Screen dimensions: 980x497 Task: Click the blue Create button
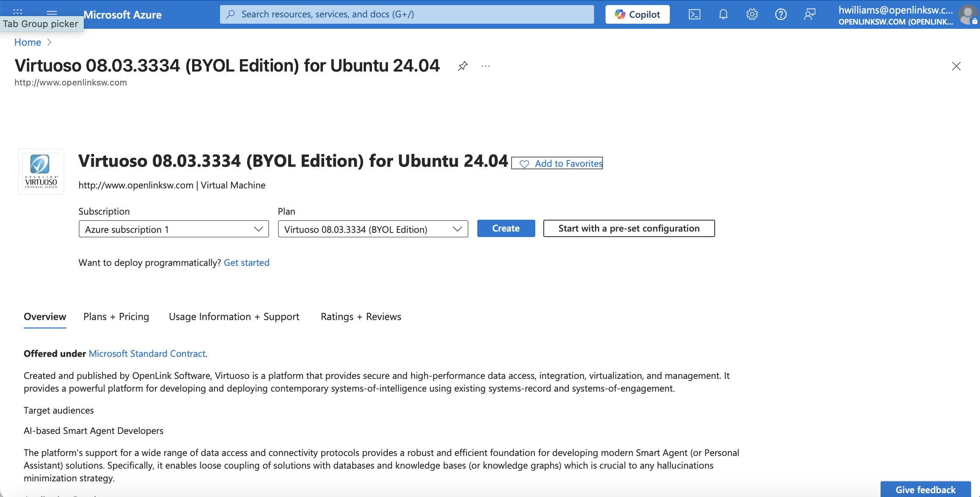tap(506, 229)
